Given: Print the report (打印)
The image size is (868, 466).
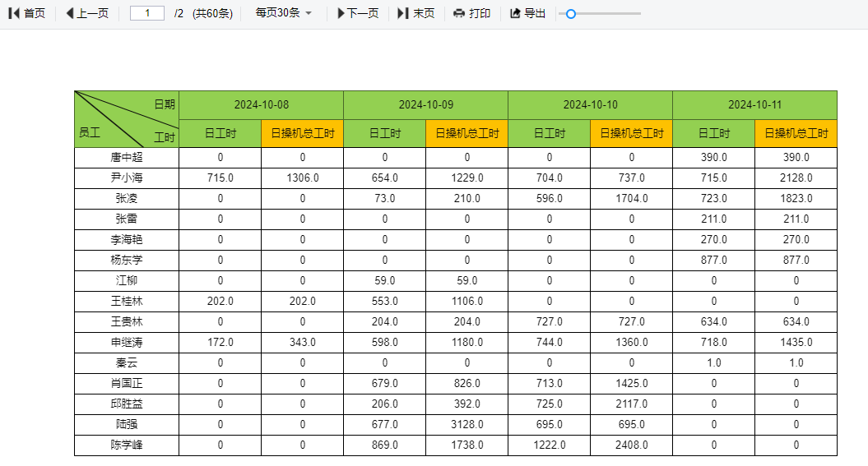Looking at the screenshot, I should pyautogui.click(x=471, y=13).
